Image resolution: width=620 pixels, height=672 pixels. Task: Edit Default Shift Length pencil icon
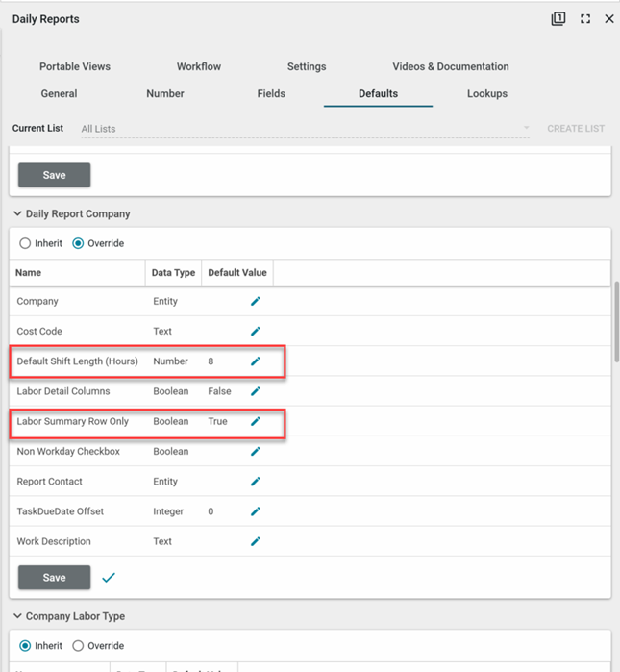[x=256, y=361]
